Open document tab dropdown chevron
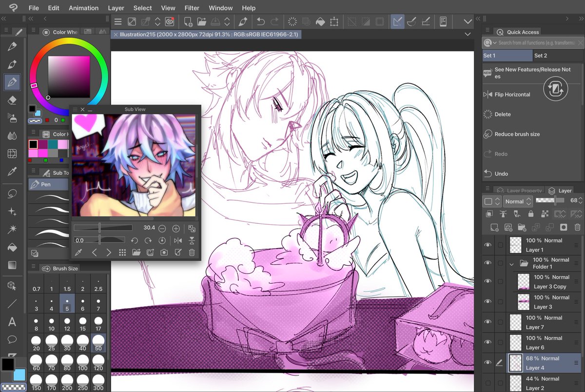 coord(468,34)
